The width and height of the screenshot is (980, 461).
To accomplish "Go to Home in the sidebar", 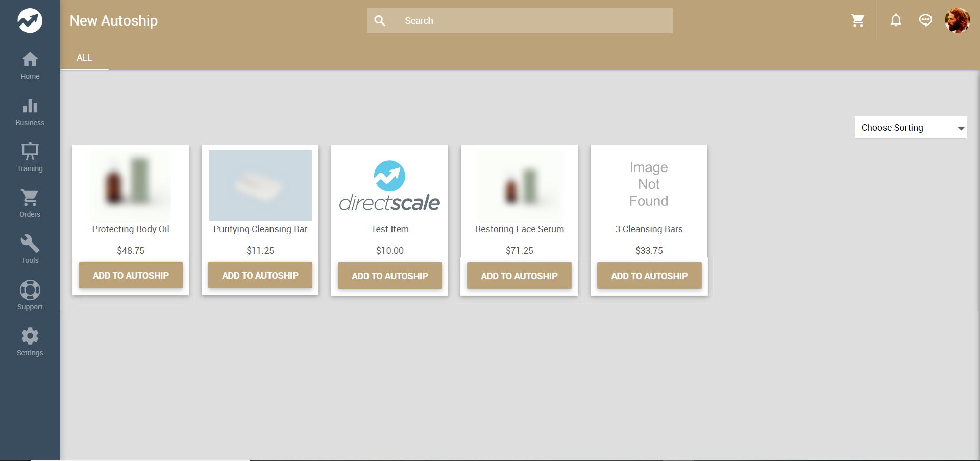I will 30,65.
